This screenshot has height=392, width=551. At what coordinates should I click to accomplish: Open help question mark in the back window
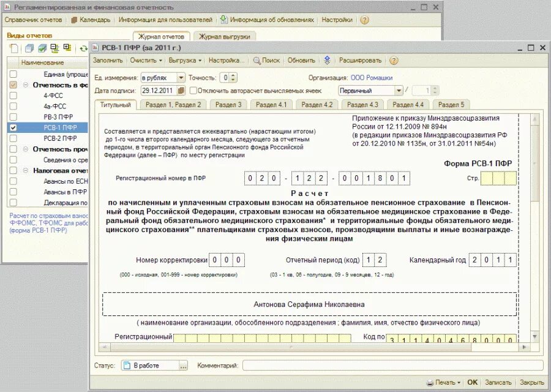[364, 20]
